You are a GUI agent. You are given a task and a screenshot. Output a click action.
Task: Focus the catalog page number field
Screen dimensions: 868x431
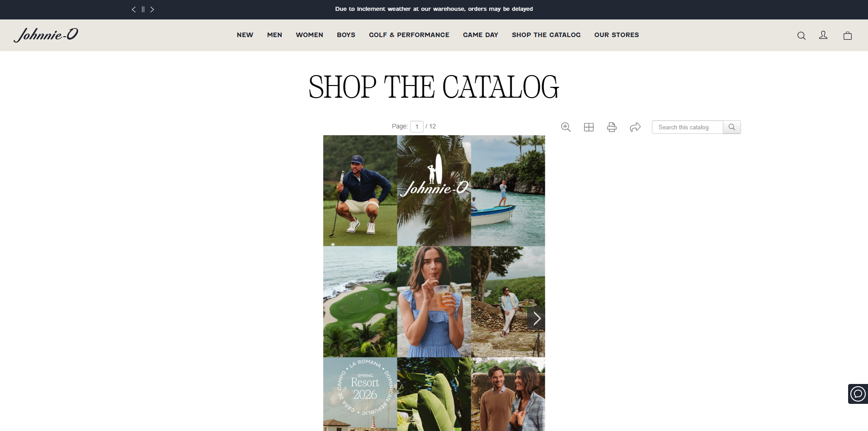tap(417, 127)
